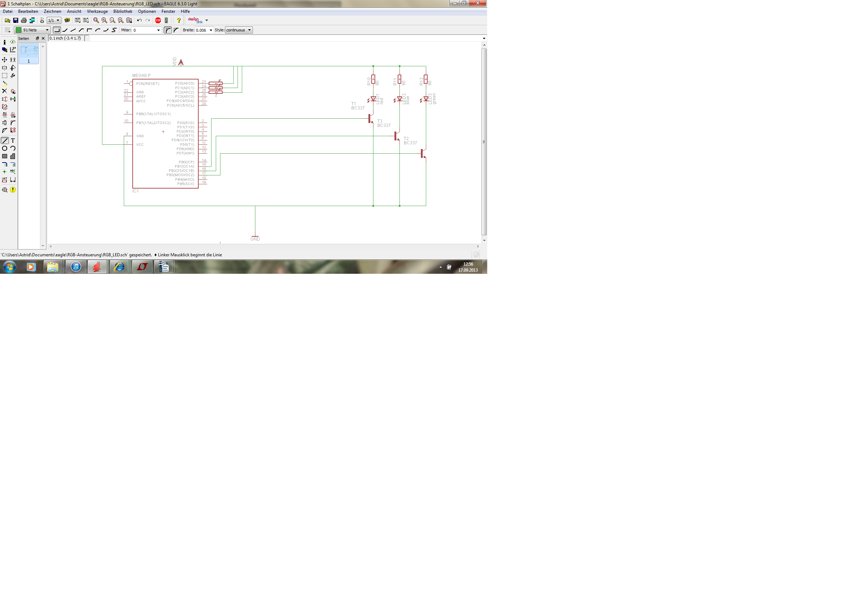Expand the Miter value dropdown
The height and width of the screenshot is (616, 856).
click(158, 30)
